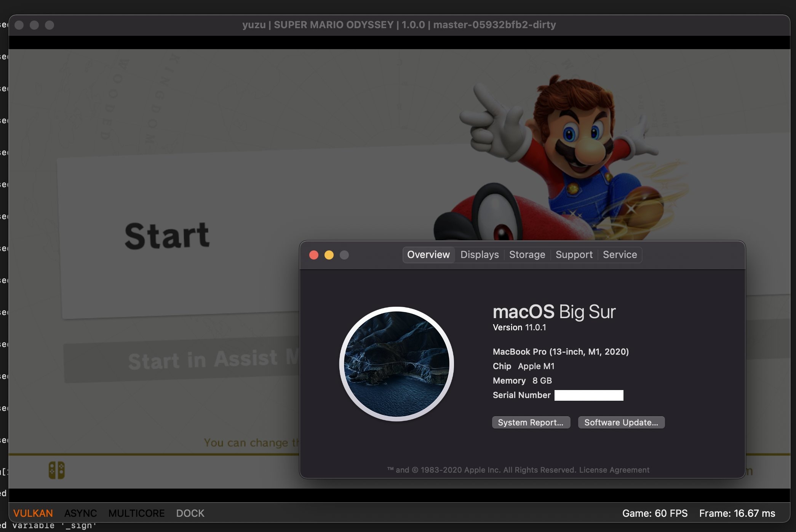This screenshot has height=532, width=796.
Task: Minimize the About This Mac window
Action: point(329,255)
